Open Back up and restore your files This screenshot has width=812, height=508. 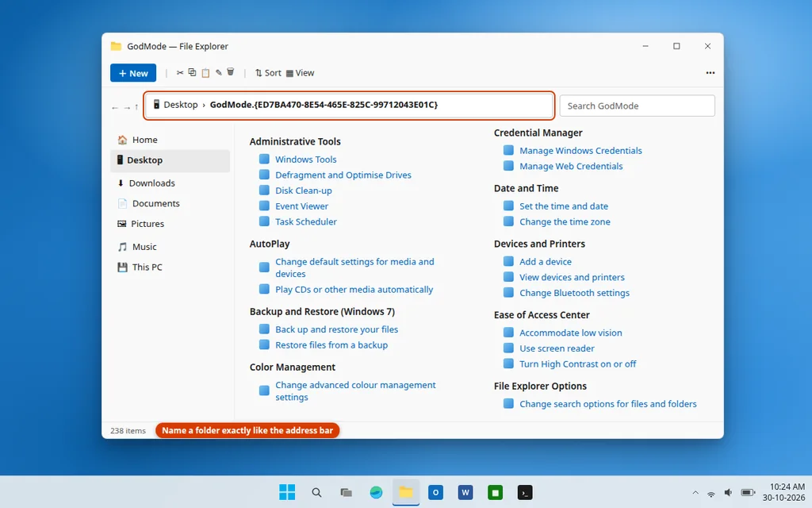[x=336, y=329]
